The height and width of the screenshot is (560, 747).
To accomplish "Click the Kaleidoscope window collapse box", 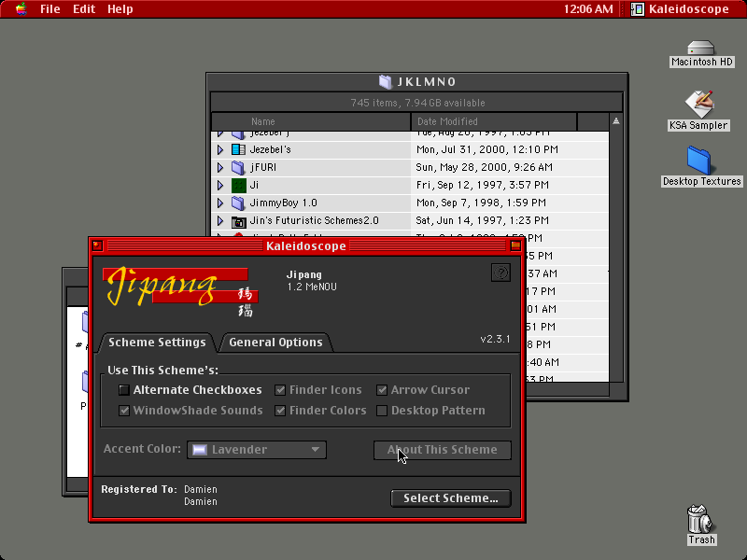I will (x=515, y=245).
